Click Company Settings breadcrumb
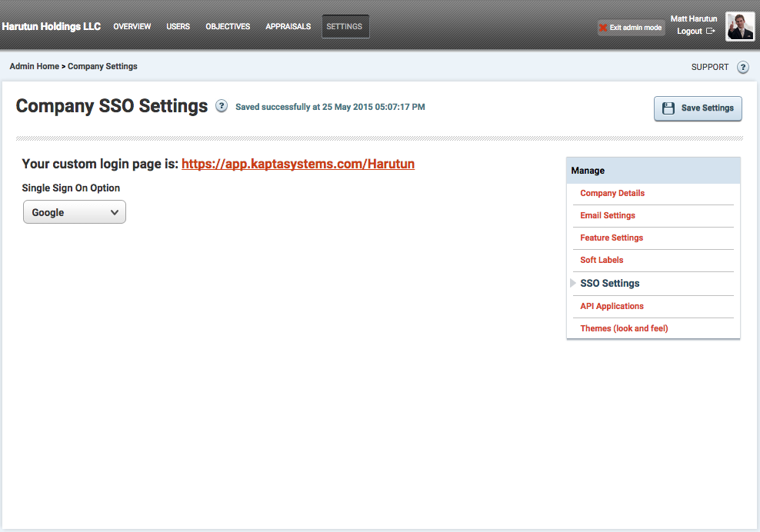This screenshot has height=532, width=760. [102, 66]
